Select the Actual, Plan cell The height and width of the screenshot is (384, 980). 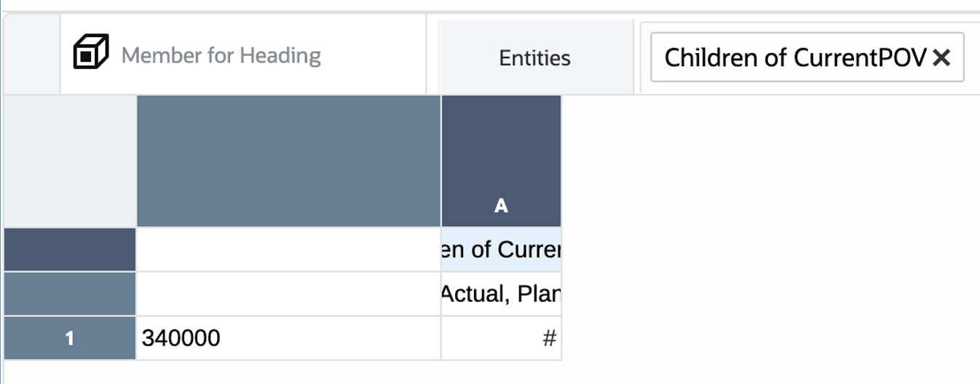click(501, 294)
